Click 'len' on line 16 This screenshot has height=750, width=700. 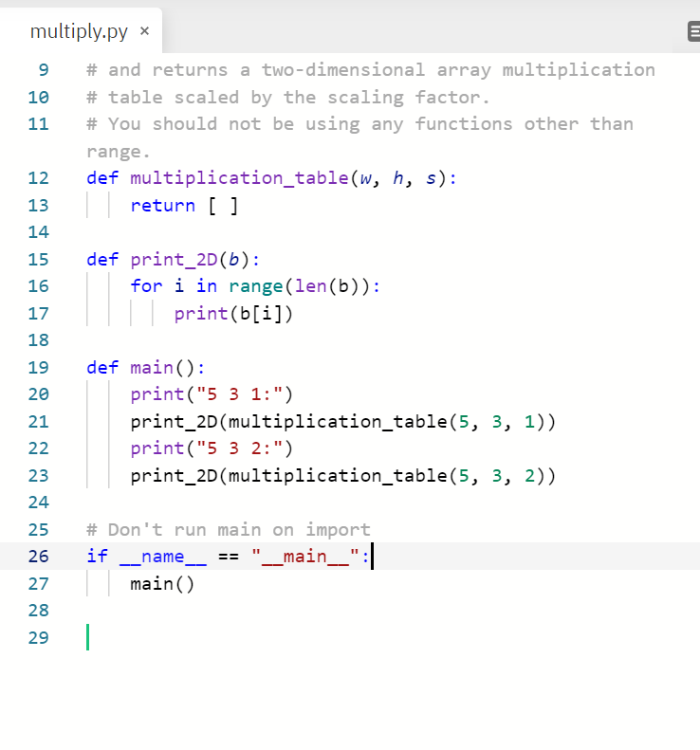(x=310, y=286)
